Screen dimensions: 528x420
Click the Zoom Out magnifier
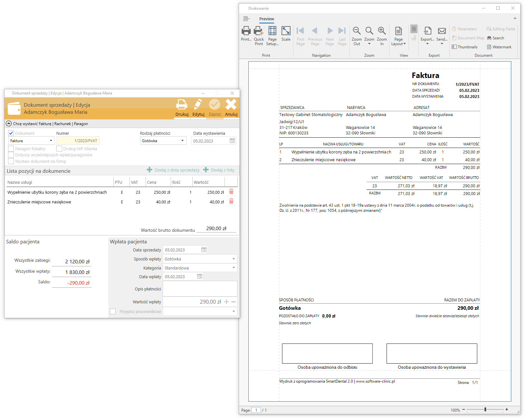[357, 35]
